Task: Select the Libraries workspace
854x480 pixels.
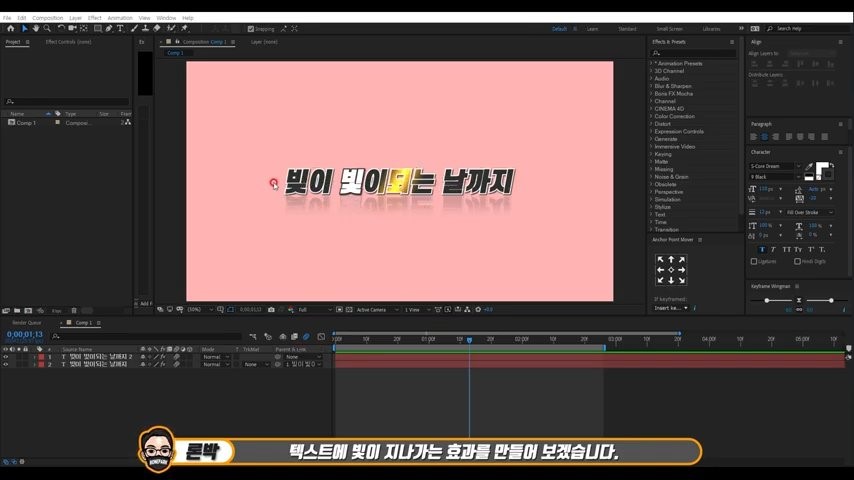Action: tap(711, 29)
